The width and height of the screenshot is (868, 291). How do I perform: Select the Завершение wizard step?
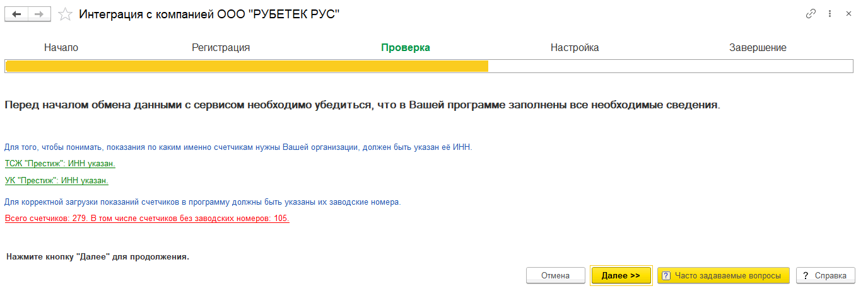(758, 48)
